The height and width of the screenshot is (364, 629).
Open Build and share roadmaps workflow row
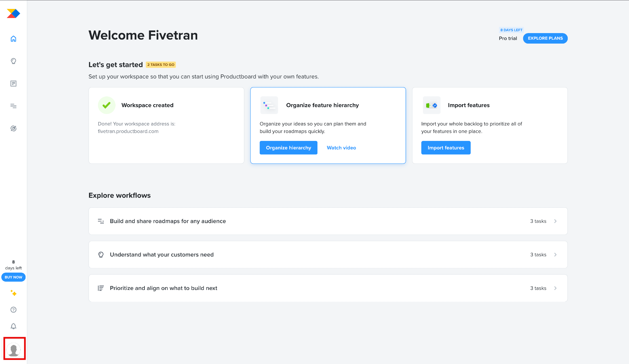click(328, 221)
